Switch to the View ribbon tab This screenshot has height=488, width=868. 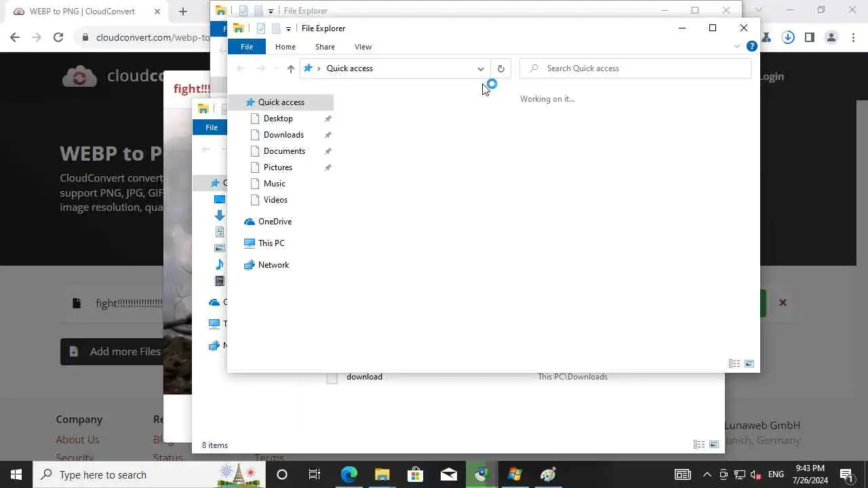pyautogui.click(x=363, y=47)
